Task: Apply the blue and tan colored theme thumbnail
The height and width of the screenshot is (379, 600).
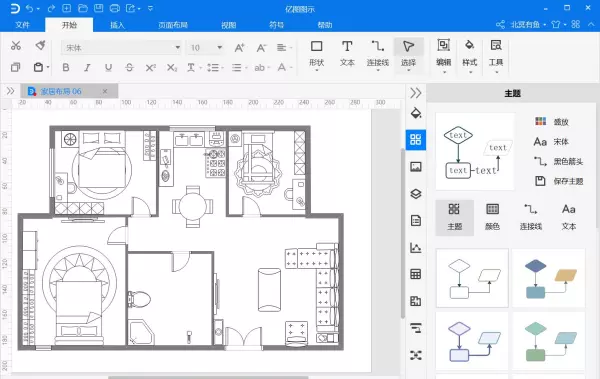Action: click(548, 278)
